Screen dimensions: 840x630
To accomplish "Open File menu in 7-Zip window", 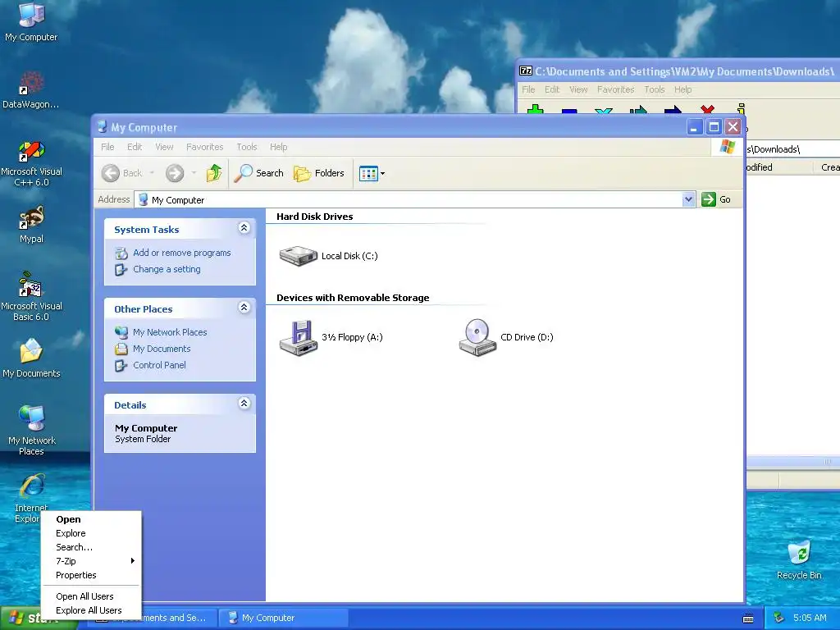I will [x=528, y=89].
